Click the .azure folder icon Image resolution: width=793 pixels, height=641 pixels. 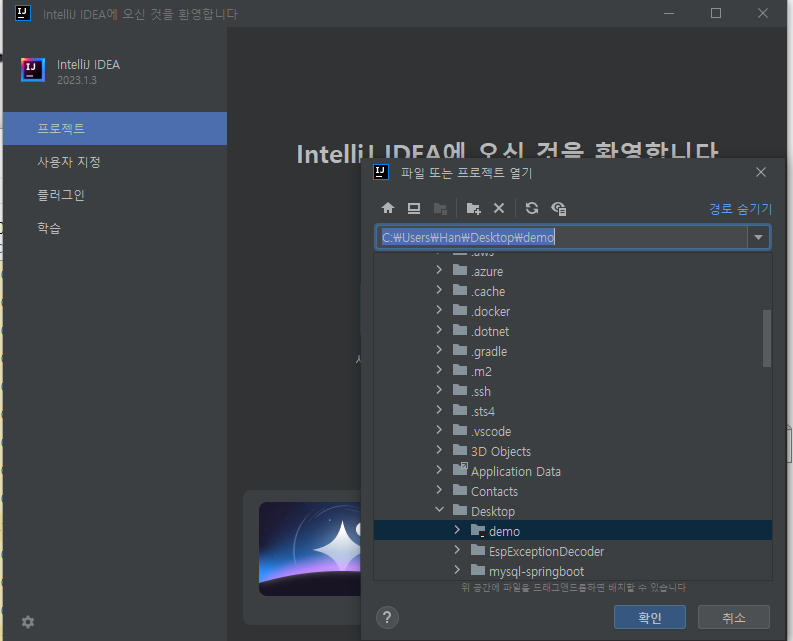click(x=460, y=270)
